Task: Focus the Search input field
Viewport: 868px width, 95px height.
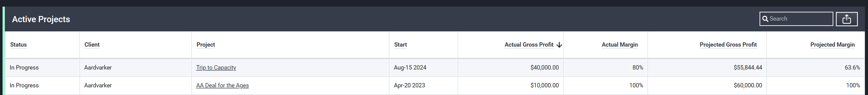Action: (796, 19)
